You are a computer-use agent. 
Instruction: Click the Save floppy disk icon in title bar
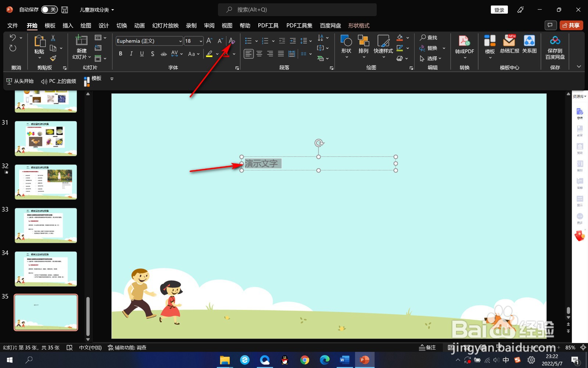[x=65, y=10]
